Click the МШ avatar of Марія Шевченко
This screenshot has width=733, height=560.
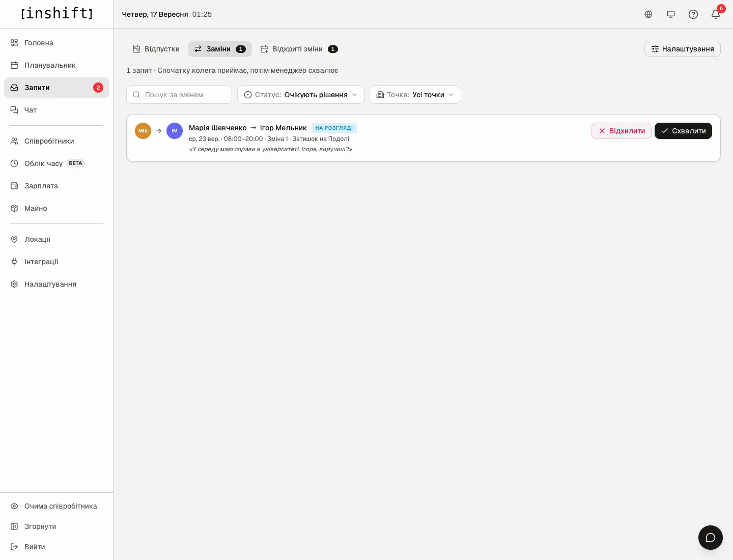point(143,131)
